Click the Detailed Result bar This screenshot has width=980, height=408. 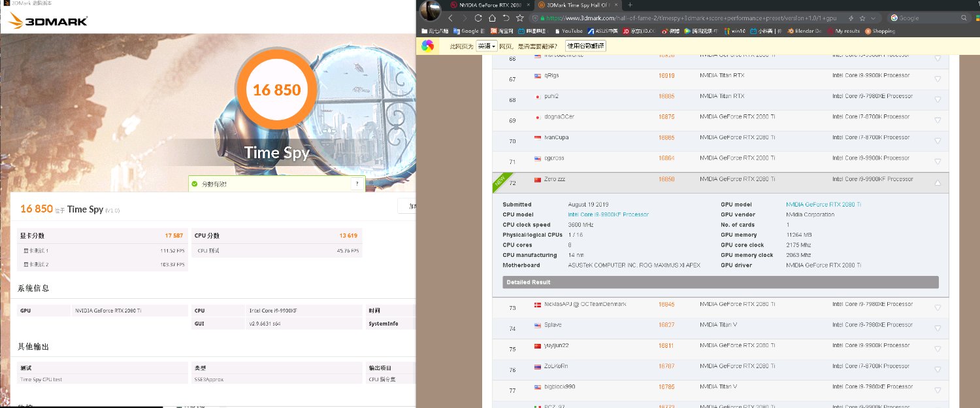[721, 282]
